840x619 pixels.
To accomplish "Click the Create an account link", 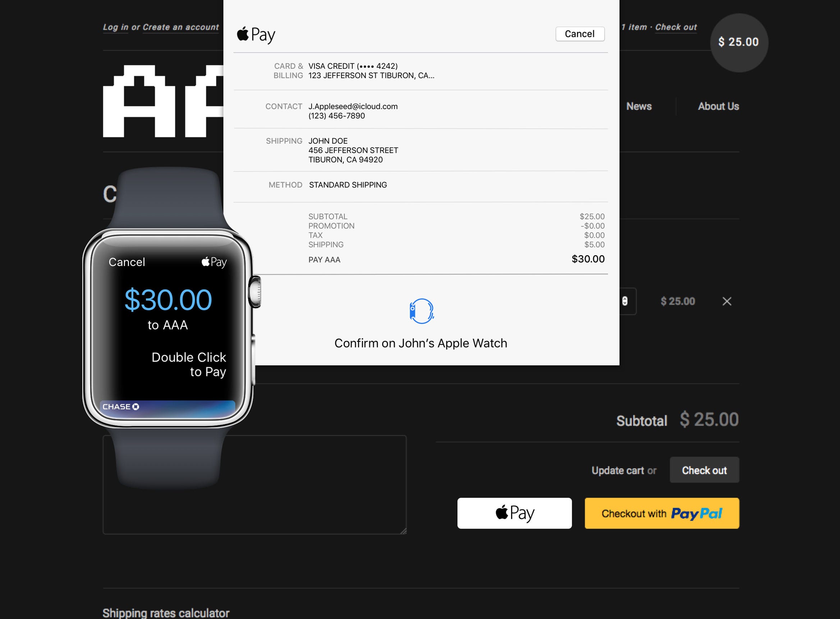I will coord(180,27).
